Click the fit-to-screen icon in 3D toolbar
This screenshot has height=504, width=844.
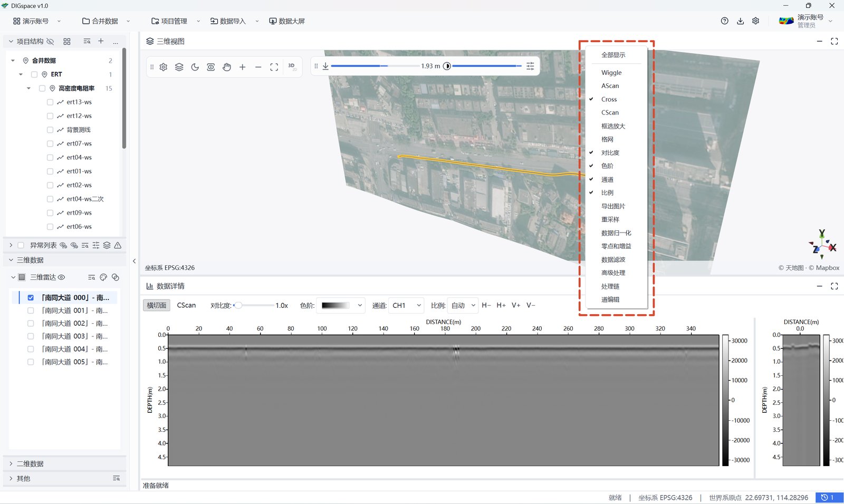(x=274, y=67)
